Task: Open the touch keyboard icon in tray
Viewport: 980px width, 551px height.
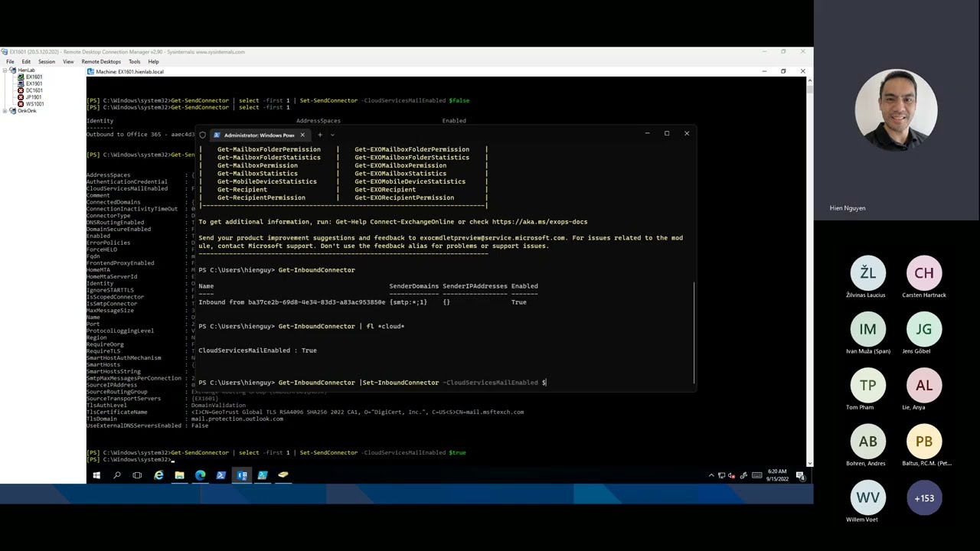Action: (x=757, y=476)
